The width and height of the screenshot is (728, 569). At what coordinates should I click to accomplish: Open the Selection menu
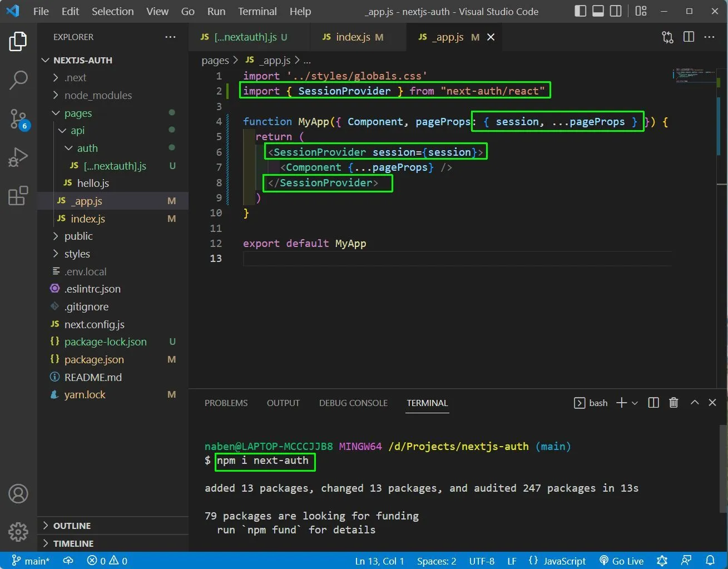coord(112,11)
